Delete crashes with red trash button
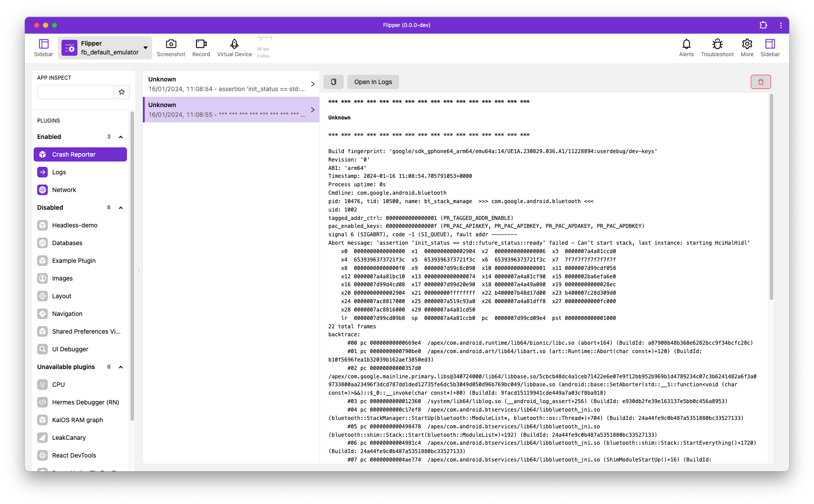814x504 pixels. (760, 82)
